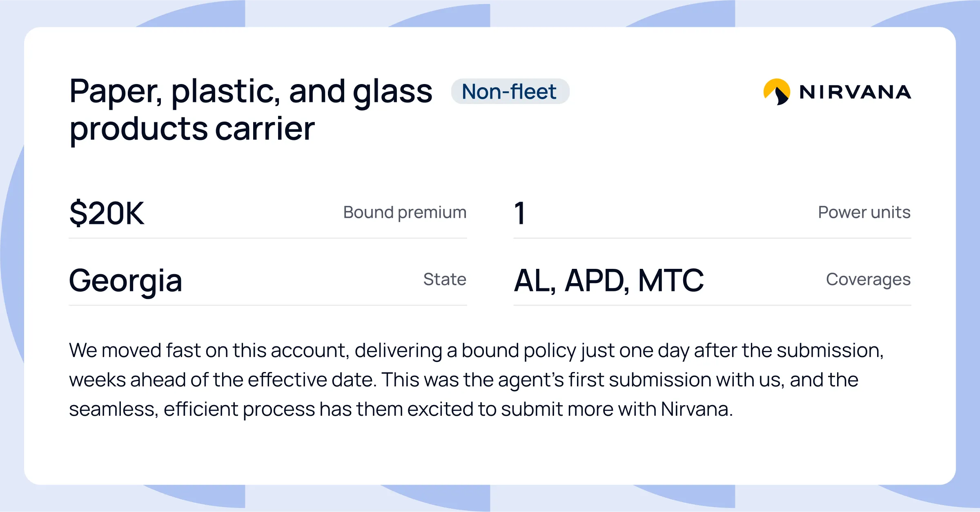
Task: Select the $20K premium value
Action: (107, 213)
